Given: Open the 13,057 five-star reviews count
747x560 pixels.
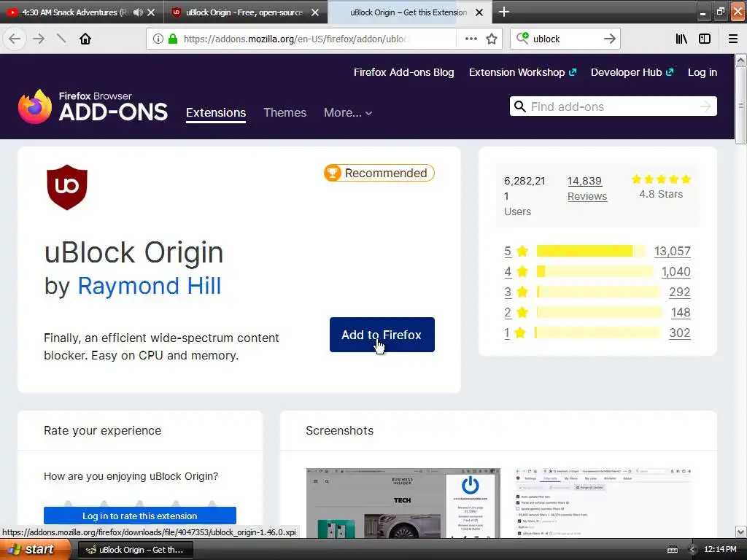Looking at the screenshot, I should (672, 251).
